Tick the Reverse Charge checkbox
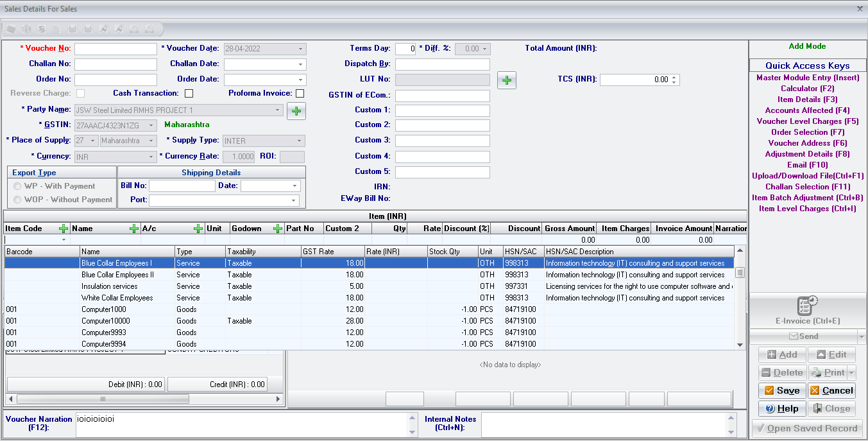The image size is (868, 441). (x=80, y=94)
